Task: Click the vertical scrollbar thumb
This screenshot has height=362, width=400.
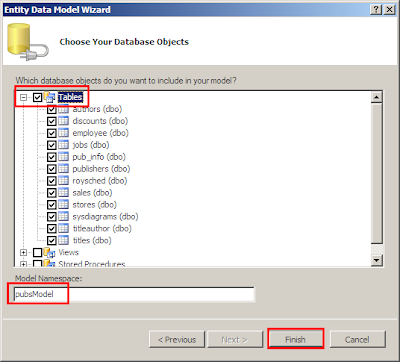Action: click(377, 173)
